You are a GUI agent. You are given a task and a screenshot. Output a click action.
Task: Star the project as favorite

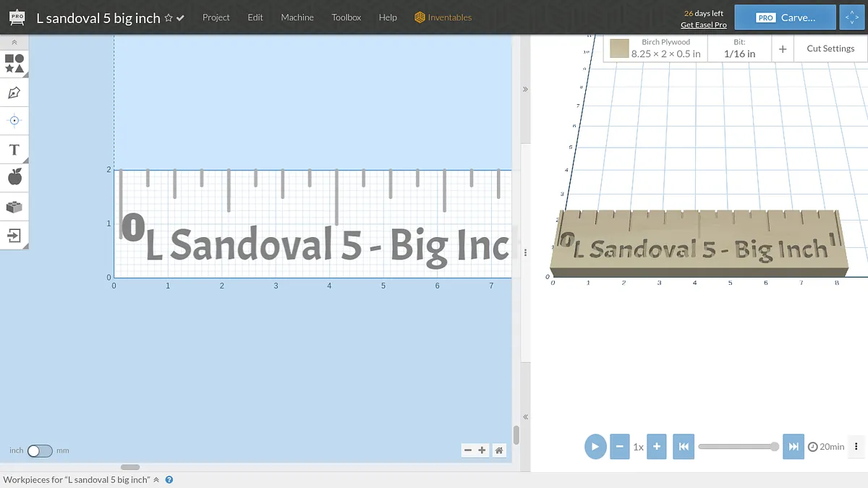click(169, 17)
